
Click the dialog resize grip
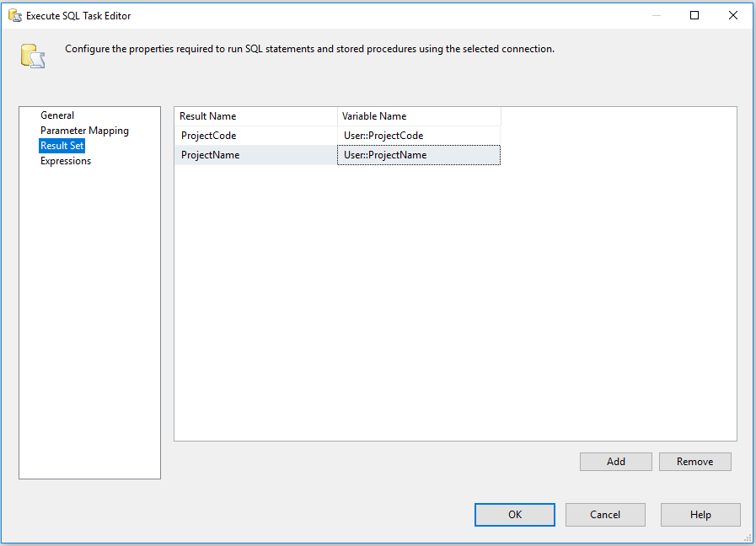tap(748, 539)
